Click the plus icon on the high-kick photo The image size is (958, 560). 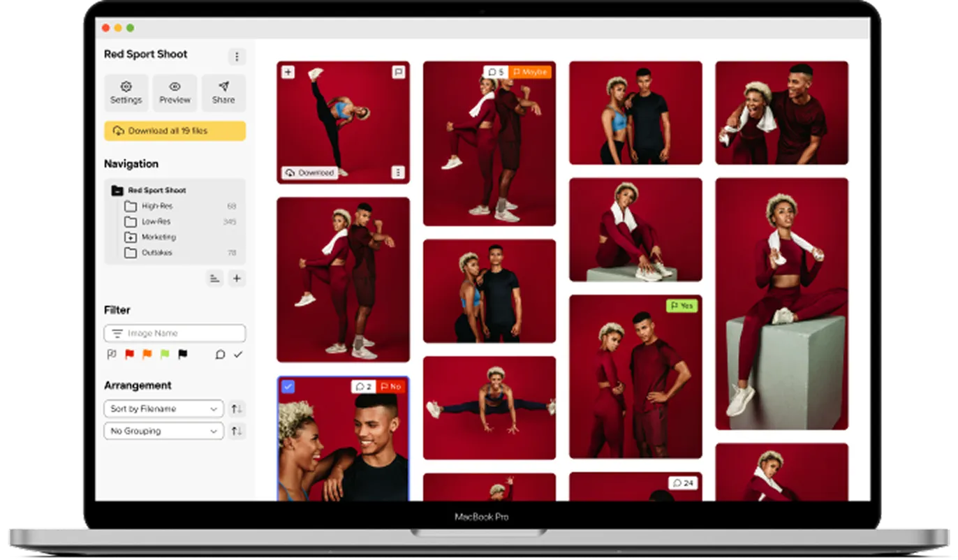tap(288, 72)
